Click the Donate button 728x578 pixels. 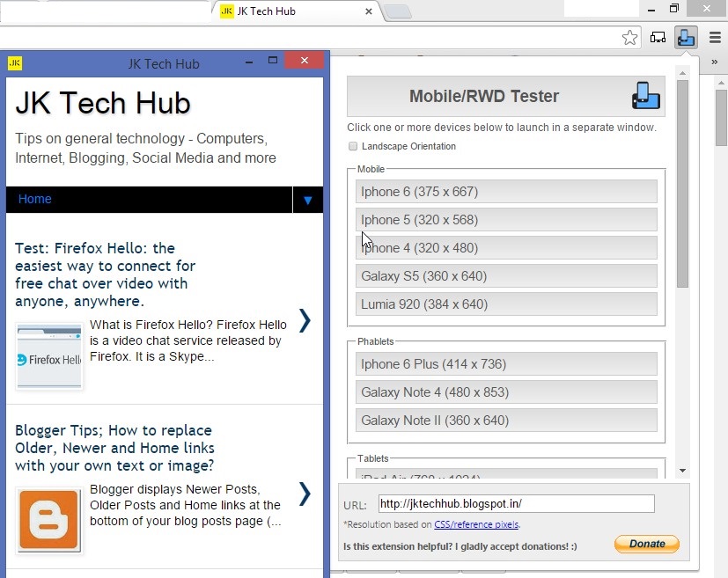click(x=647, y=544)
